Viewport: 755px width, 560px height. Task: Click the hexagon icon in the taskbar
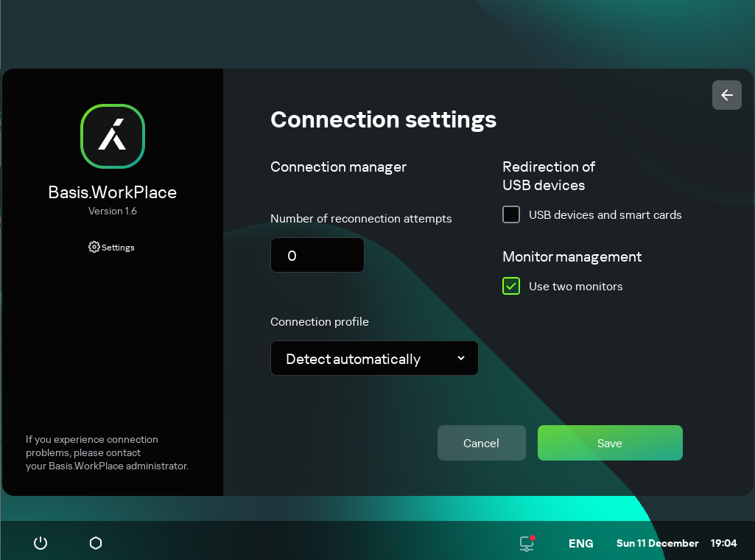click(95, 543)
